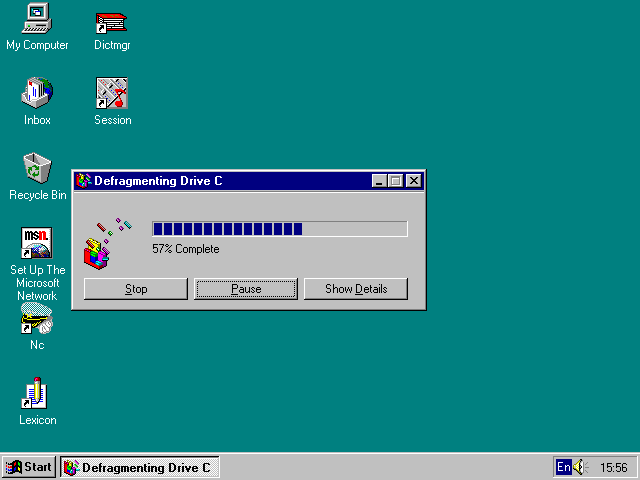Stop the defragmentation process
Screen dimensions: 640x480
pyautogui.click(x=136, y=289)
